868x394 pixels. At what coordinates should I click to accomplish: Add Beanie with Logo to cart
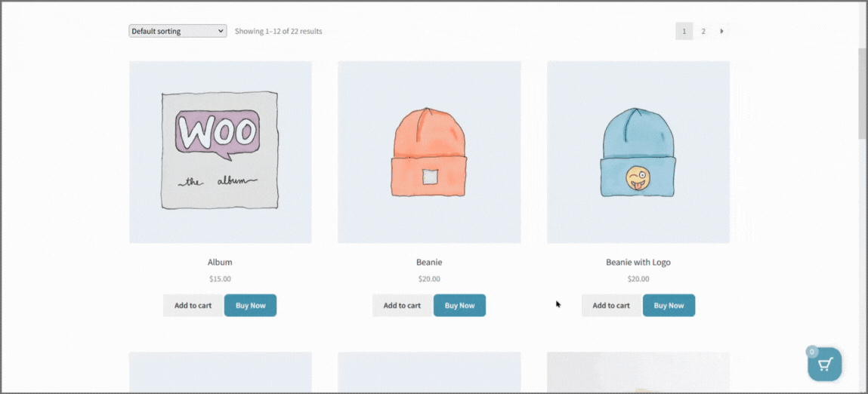611,306
